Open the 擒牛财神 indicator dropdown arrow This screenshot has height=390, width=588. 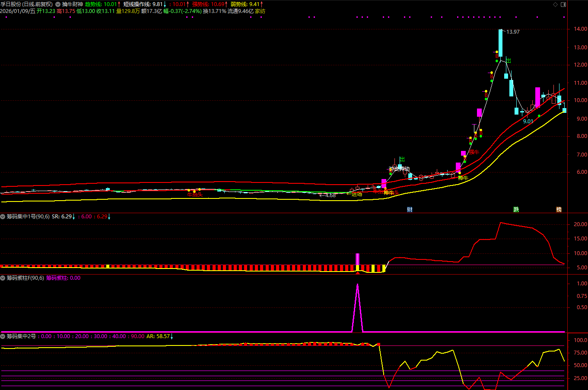point(58,4)
